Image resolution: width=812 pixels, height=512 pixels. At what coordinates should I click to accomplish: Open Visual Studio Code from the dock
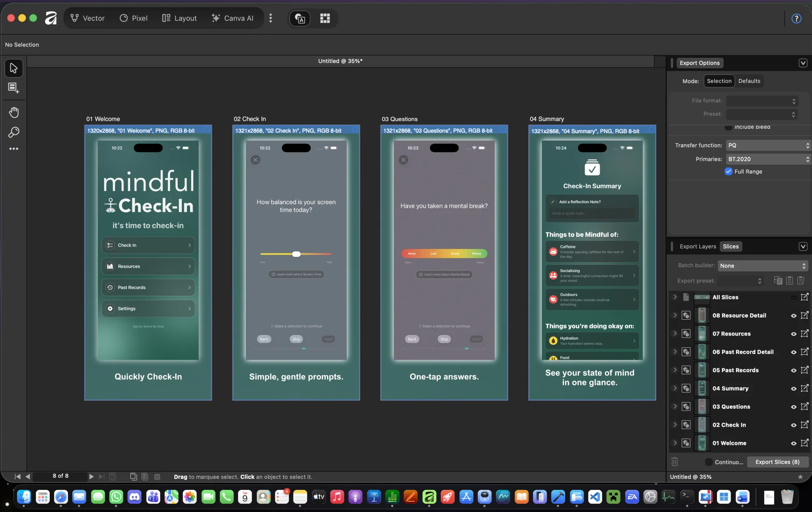[x=595, y=497]
